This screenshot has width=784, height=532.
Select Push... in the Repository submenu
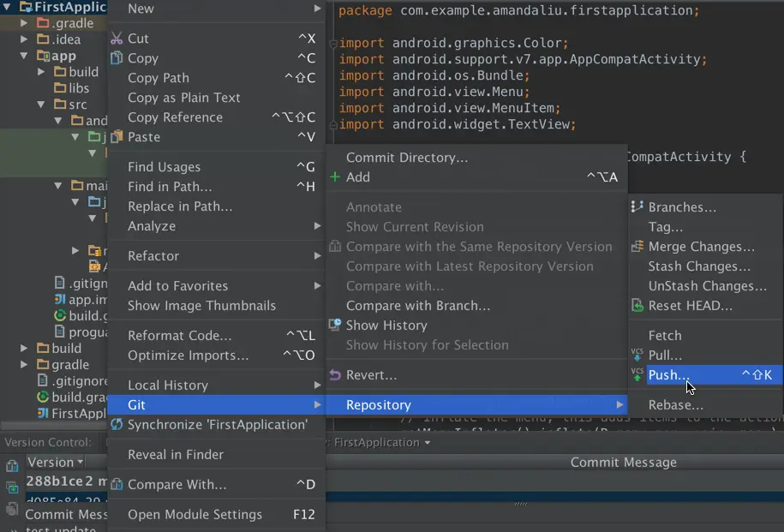[x=668, y=375]
